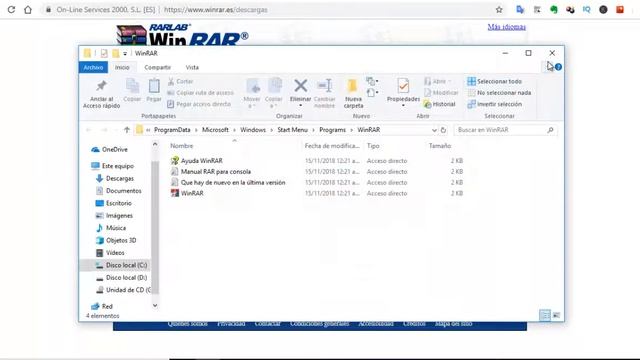Open Red in the navigation pane

[102, 306]
